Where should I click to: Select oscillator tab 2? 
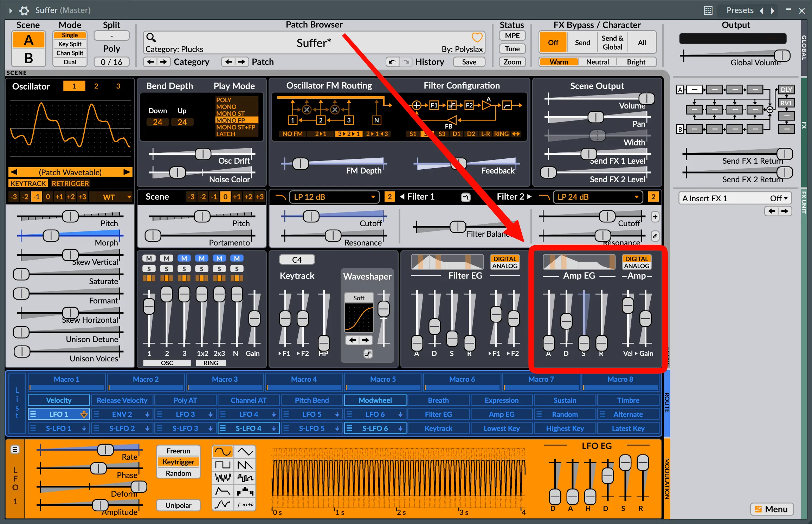point(96,86)
